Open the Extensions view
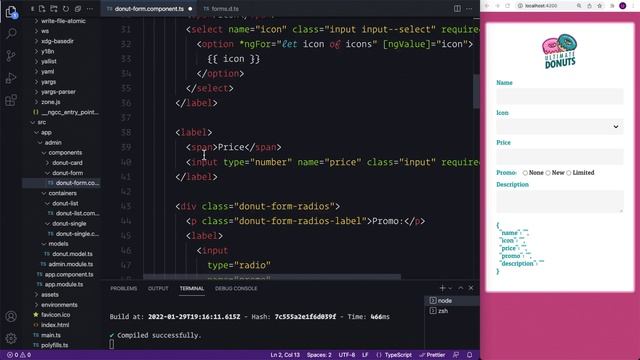Screen dimensions: 640x360 [x=11, y=100]
